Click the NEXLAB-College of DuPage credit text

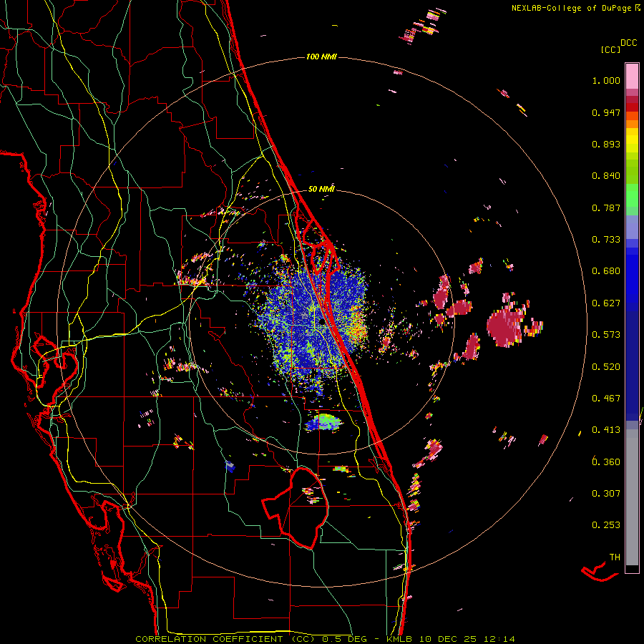[x=571, y=8]
